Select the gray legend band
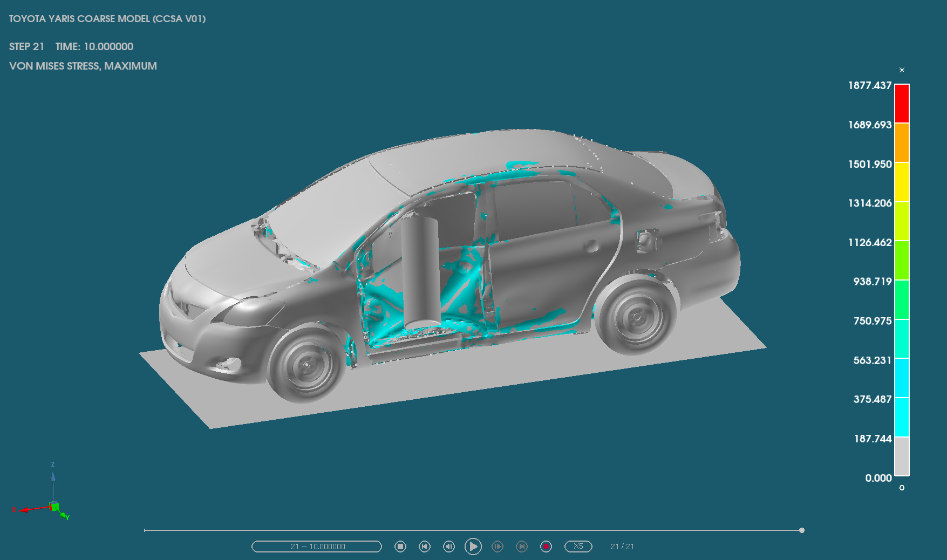 [x=902, y=456]
